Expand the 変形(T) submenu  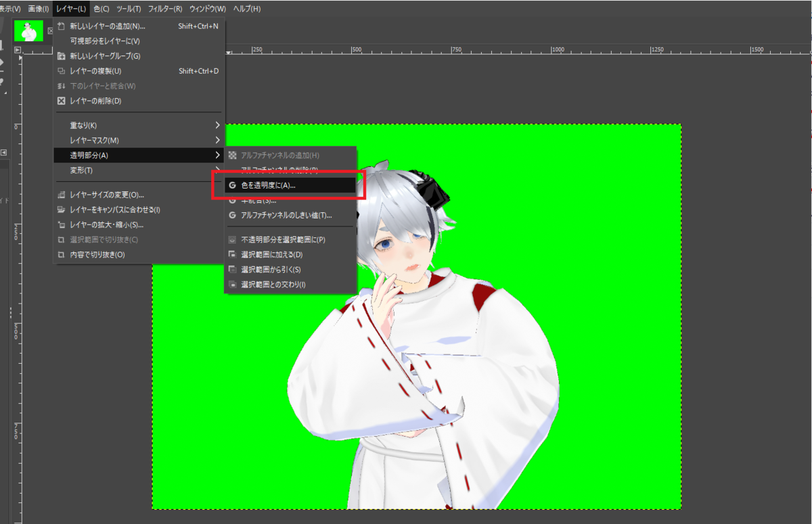139,170
